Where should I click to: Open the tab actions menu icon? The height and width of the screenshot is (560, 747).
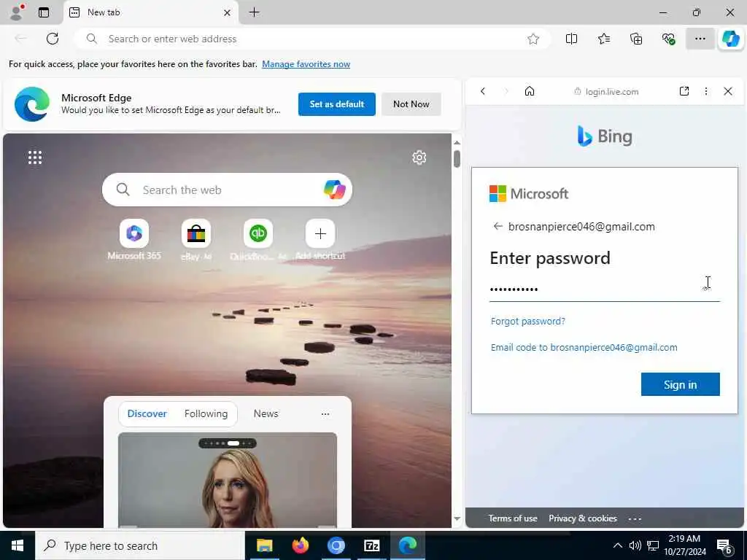tap(44, 12)
